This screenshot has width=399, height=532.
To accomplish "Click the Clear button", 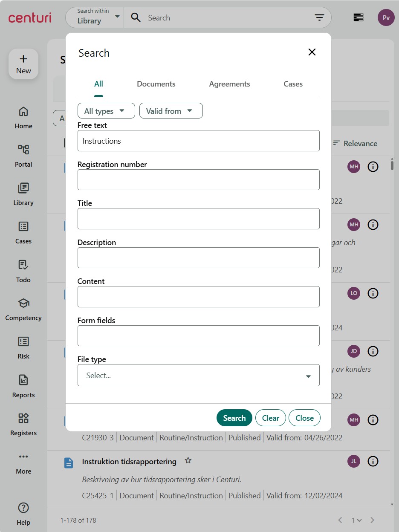I will click(270, 418).
